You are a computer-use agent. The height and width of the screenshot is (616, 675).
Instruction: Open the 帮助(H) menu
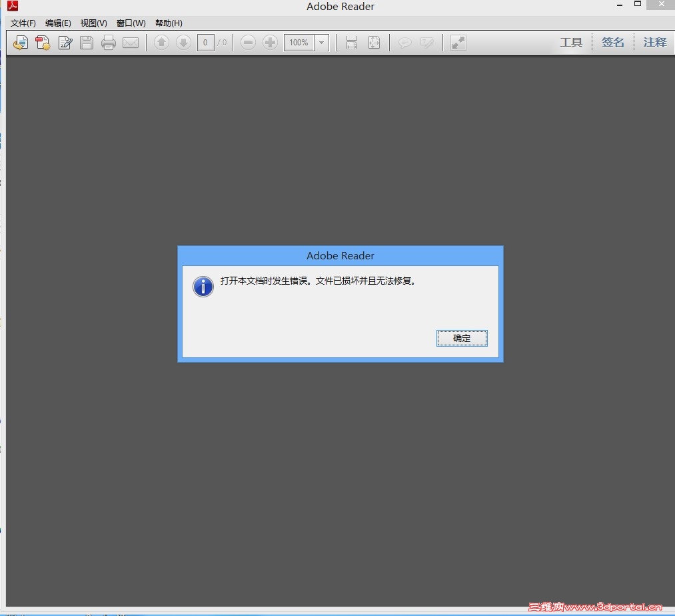click(169, 23)
